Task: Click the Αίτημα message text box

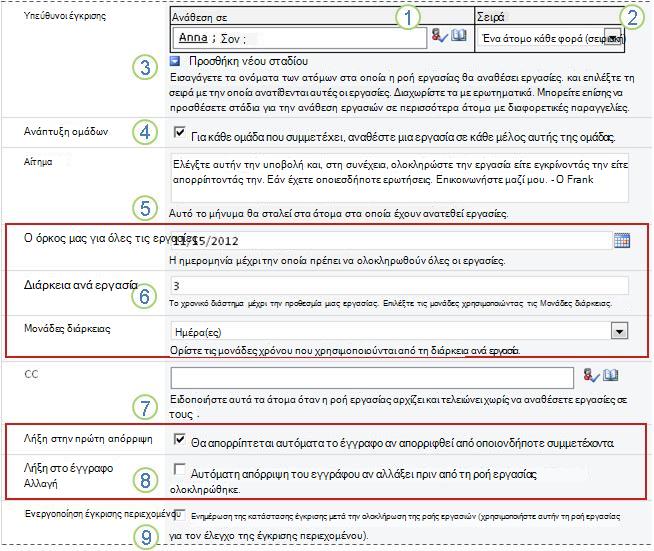Action: 400,179
